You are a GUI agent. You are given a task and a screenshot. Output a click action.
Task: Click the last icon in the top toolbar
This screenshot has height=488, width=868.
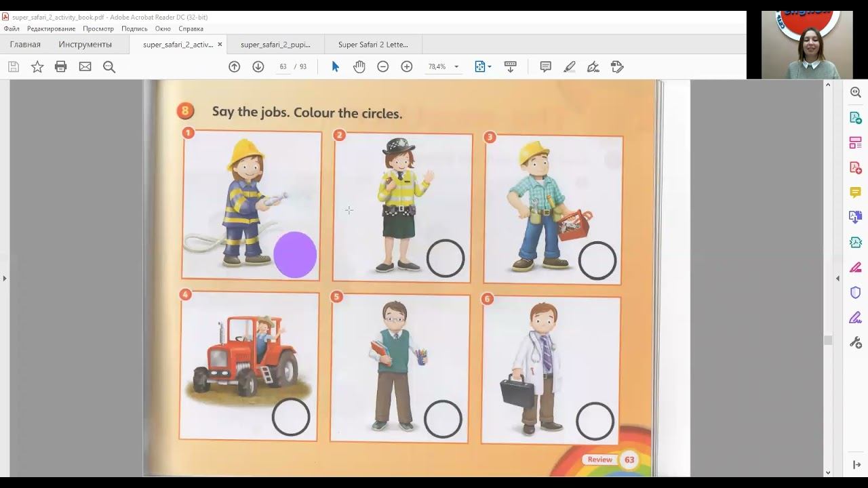(x=617, y=66)
